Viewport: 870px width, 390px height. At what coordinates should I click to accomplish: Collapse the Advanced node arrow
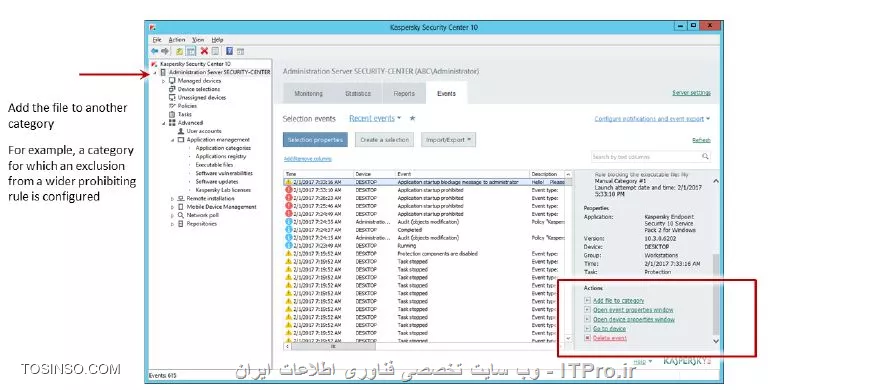tap(164, 123)
